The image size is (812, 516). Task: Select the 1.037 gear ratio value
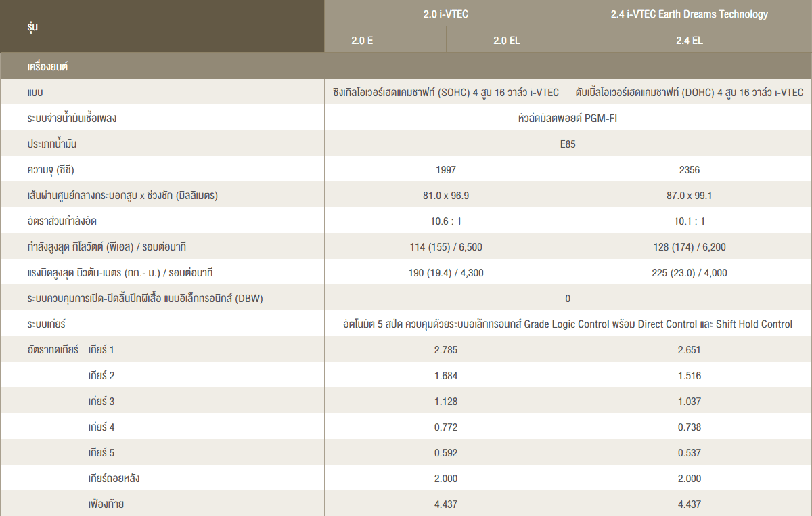tap(690, 402)
